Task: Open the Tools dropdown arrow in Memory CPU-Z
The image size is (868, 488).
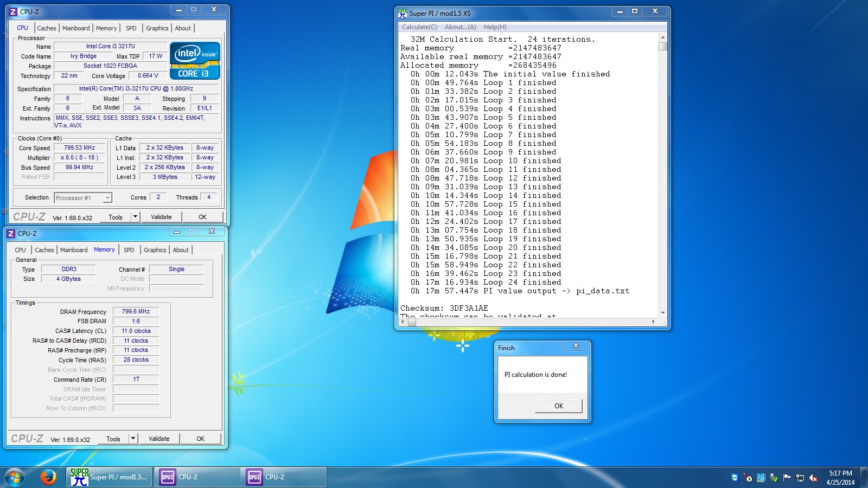Action: 133,439
